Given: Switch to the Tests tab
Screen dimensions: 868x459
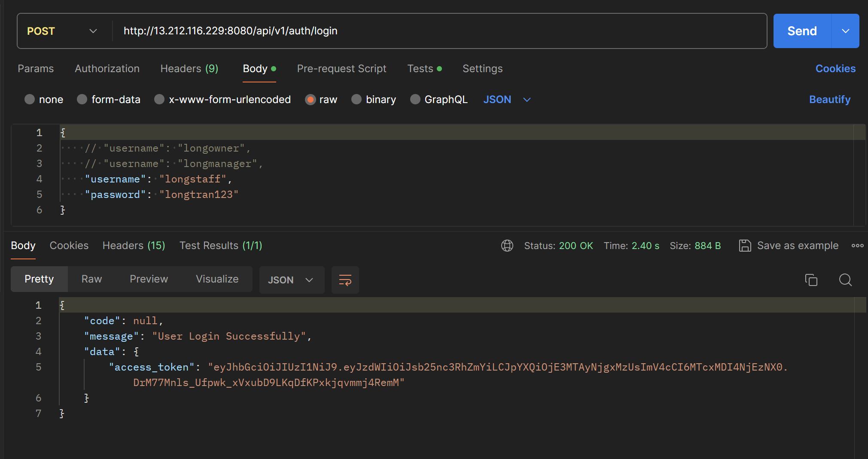Looking at the screenshot, I should [424, 69].
